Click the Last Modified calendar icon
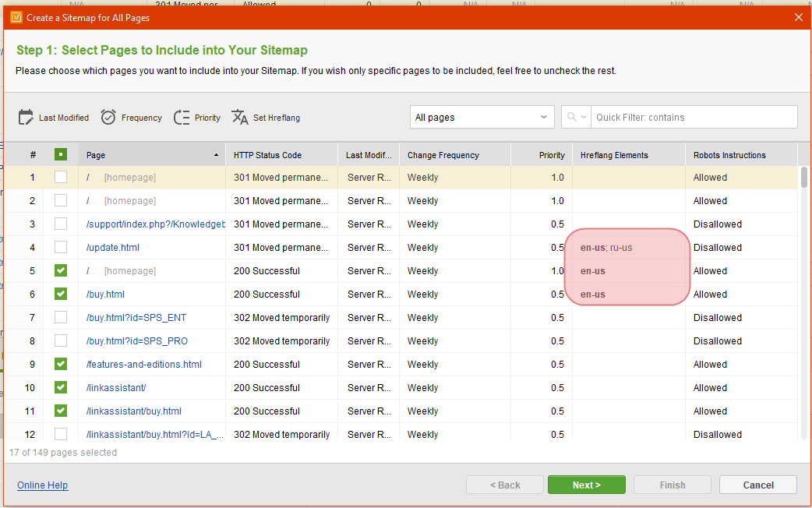This screenshot has width=812, height=508. [26, 118]
